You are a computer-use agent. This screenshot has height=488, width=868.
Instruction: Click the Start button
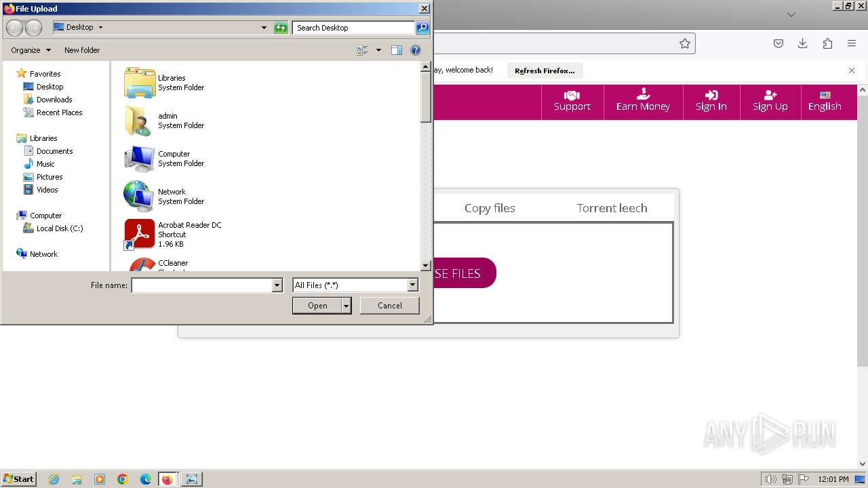[18, 479]
